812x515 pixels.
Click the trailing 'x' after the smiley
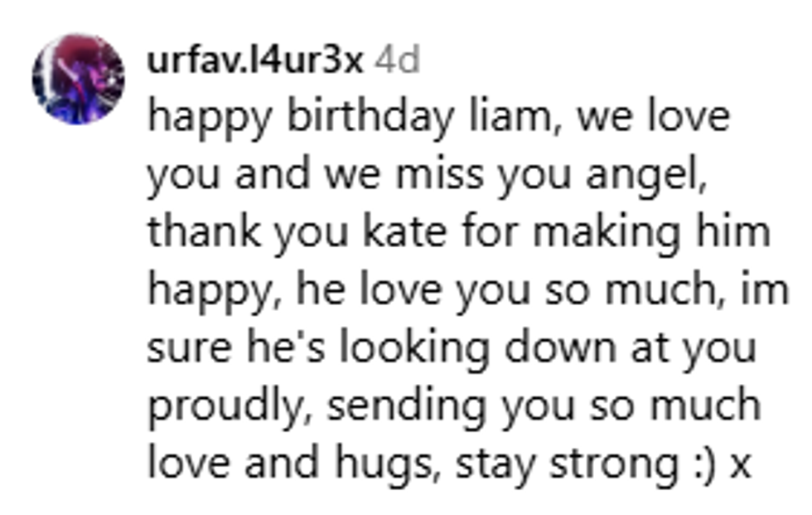click(741, 466)
